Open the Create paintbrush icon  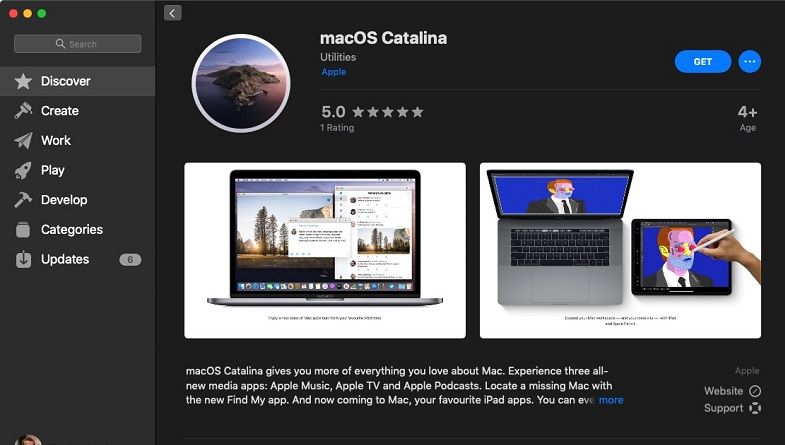(x=23, y=111)
